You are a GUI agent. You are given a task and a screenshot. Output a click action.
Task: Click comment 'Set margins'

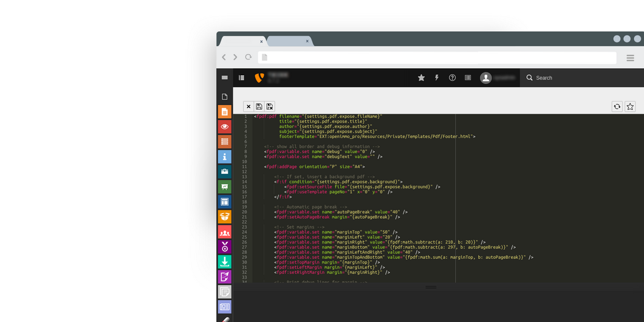click(300, 227)
